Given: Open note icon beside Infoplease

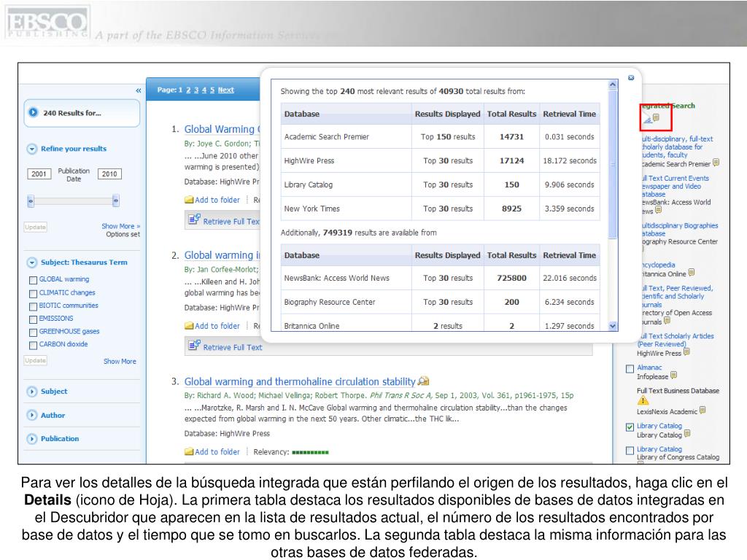Looking at the screenshot, I should point(673,376).
